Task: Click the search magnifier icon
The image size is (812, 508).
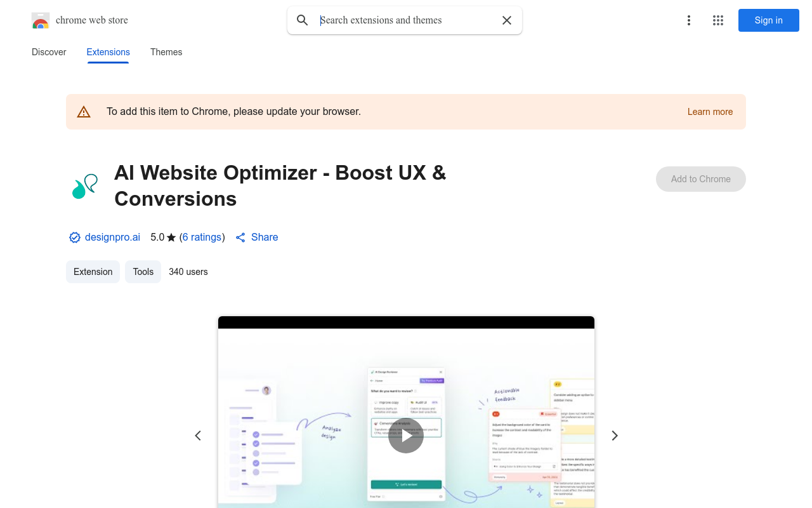Action: [303, 20]
